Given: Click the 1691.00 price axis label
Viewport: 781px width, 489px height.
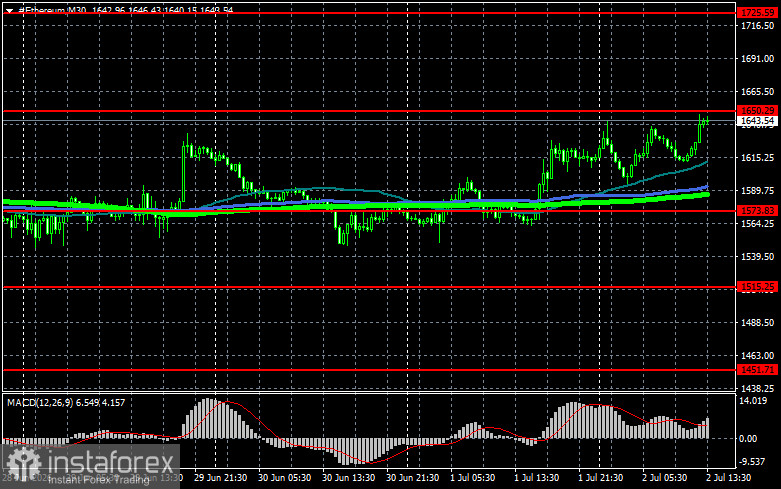Looking at the screenshot, I should [x=757, y=59].
